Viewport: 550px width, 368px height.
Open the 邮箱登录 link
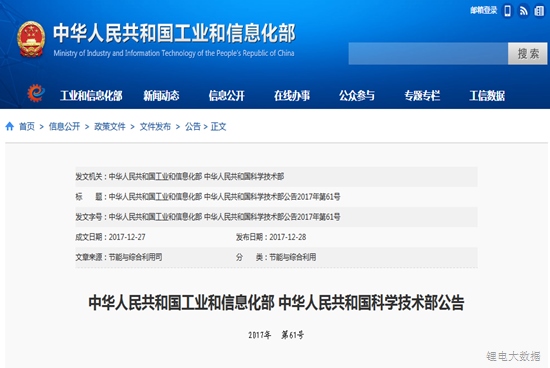[x=484, y=11]
